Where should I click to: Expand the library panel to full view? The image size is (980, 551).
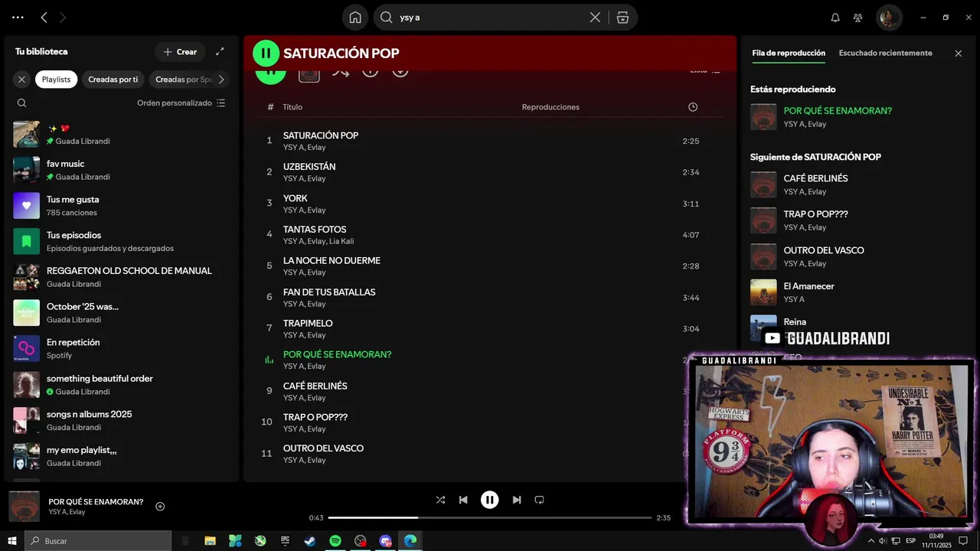pos(220,51)
